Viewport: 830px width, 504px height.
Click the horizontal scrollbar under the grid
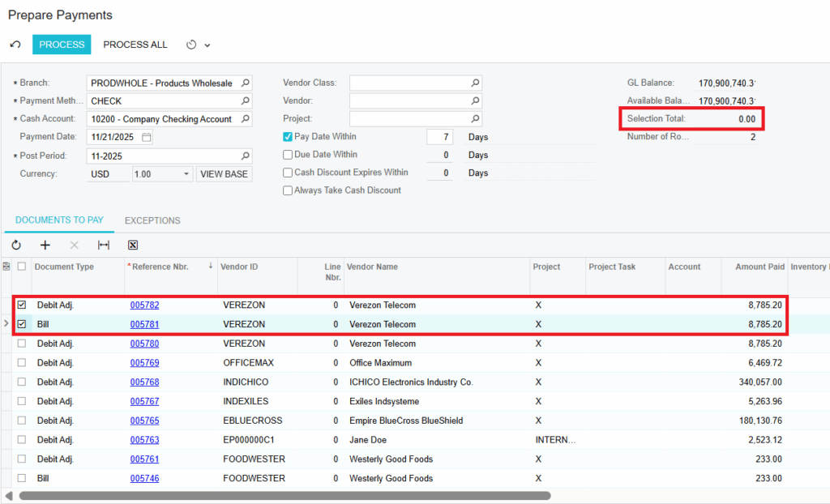click(x=284, y=495)
